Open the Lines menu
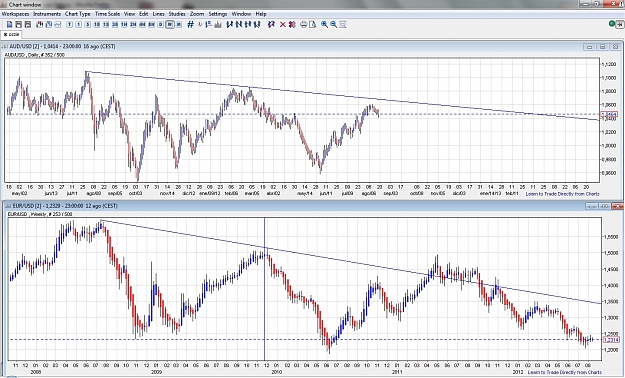The width and height of the screenshot is (625, 378). (159, 14)
